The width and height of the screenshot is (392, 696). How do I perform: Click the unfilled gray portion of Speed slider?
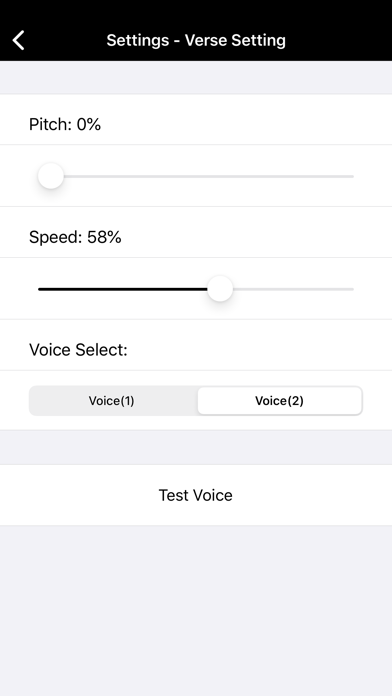(293, 289)
